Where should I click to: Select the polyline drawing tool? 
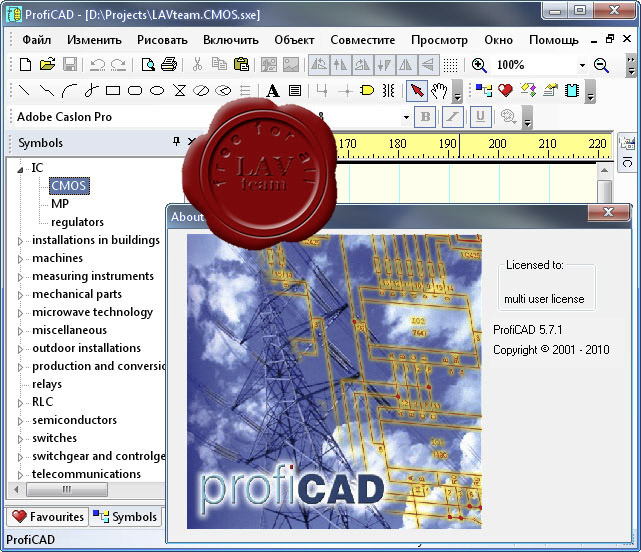click(x=47, y=90)
